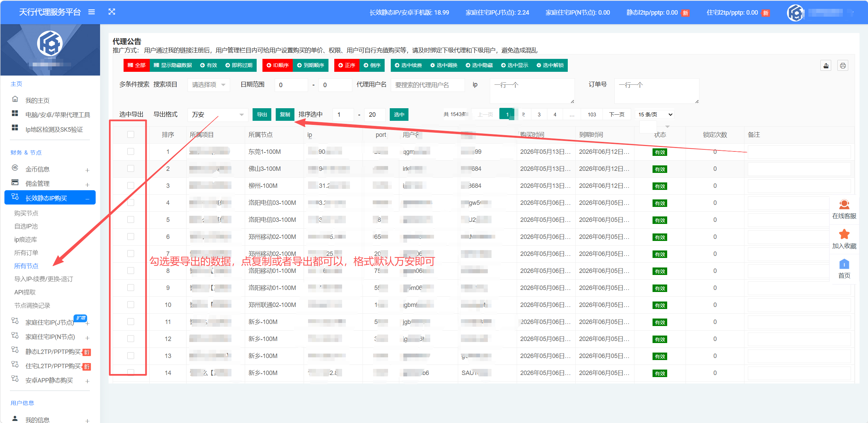The width and height of the screenshot is (868, 423).
Task: Click the 电脑/安卓/苹果代理工具 grid icon
Action: 15,113
